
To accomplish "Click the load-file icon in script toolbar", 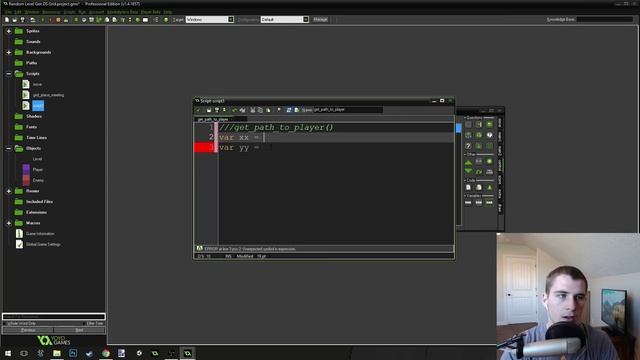I will tap(209, 110).
